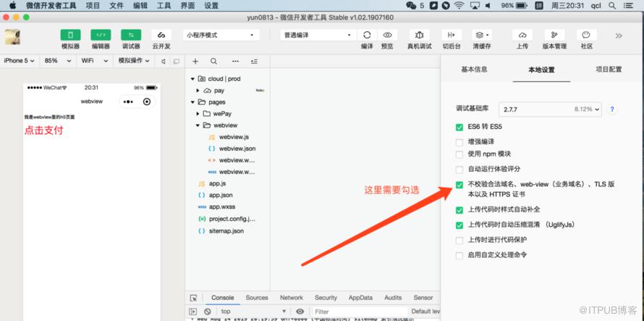The height and width of the screenshot is (321, 644).
Task: Open the 模拟器 simulator toggle
Action: (71, 35)
